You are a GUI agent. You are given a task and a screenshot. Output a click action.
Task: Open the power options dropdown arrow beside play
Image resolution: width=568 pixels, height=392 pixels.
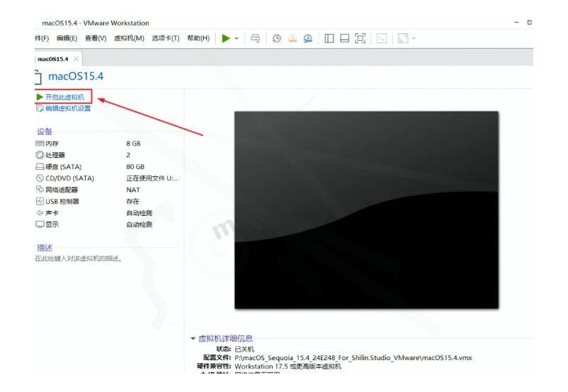pos(237,38)
